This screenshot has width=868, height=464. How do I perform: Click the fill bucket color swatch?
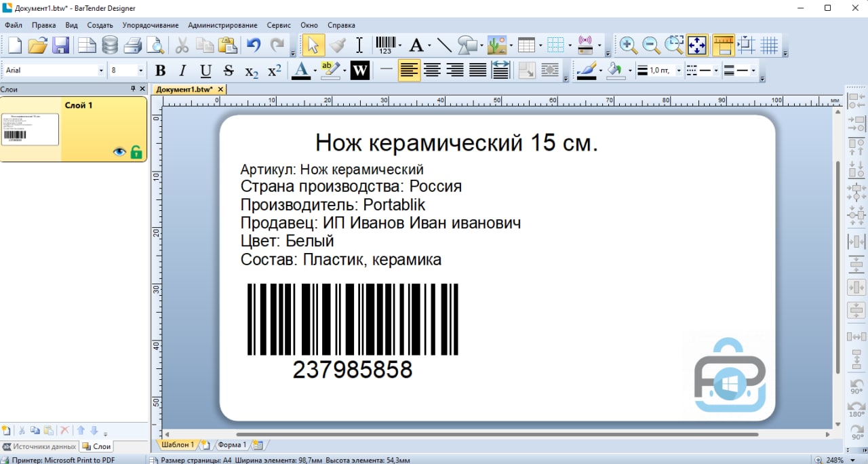[616, 71]
